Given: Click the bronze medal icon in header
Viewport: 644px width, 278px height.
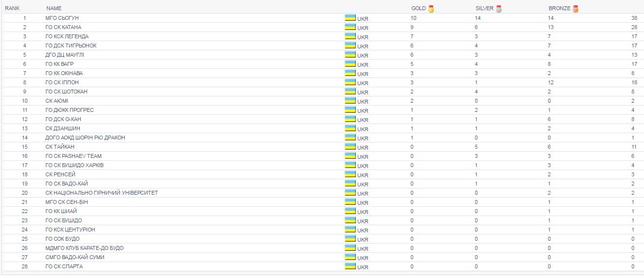Looking at the screenshot, I should coord(575,9).
